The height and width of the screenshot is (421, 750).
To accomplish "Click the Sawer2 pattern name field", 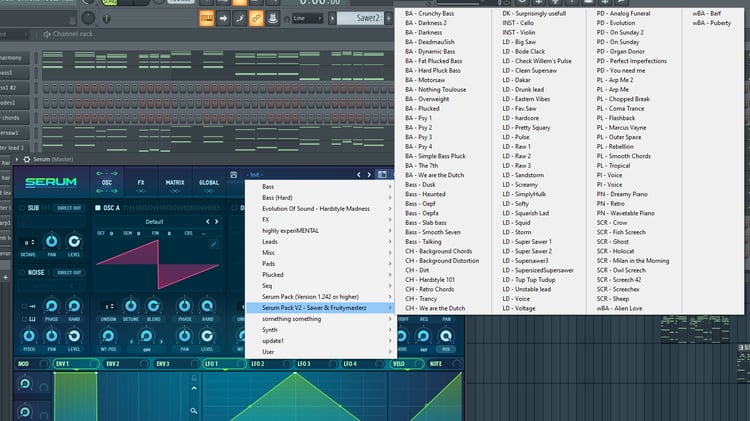I will pyautogui.click(x=361, y=19).
